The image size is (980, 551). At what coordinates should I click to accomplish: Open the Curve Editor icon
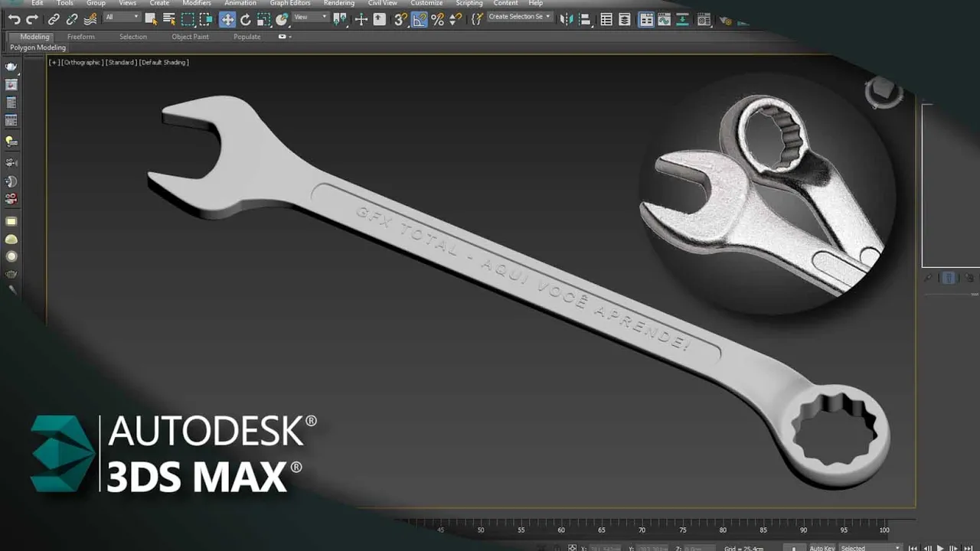coord(664,19)
